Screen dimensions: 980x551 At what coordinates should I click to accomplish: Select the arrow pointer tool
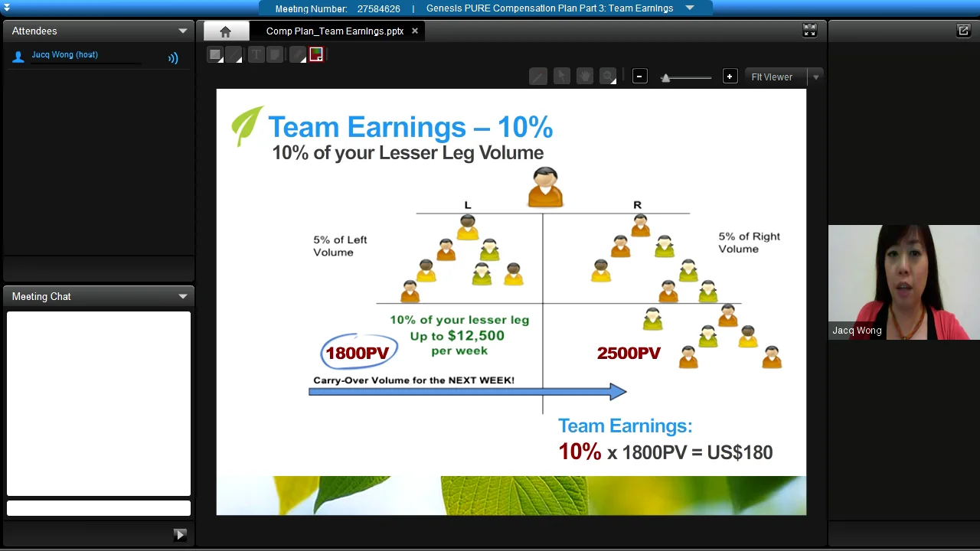[x=562, y=77]
